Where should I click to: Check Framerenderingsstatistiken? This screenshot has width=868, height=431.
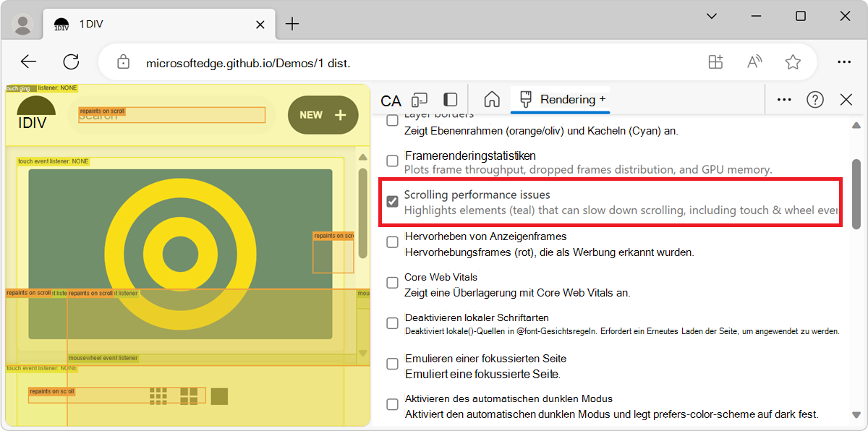(391, 161)
